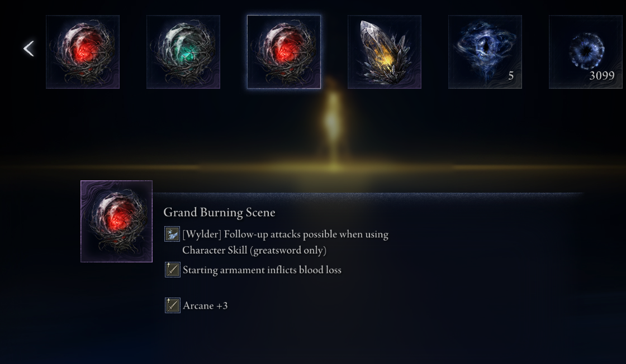Viewport: 626px width, 364px height.
Task: Click the 3099 amount on the ring item
Action: pos(601,75)
